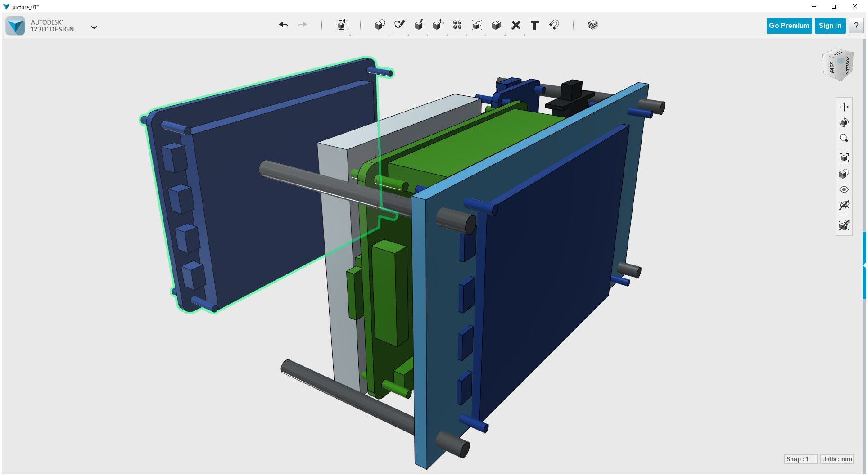Open the Text tool
Screen dimensions: 868x476
(x=535, y=25)
